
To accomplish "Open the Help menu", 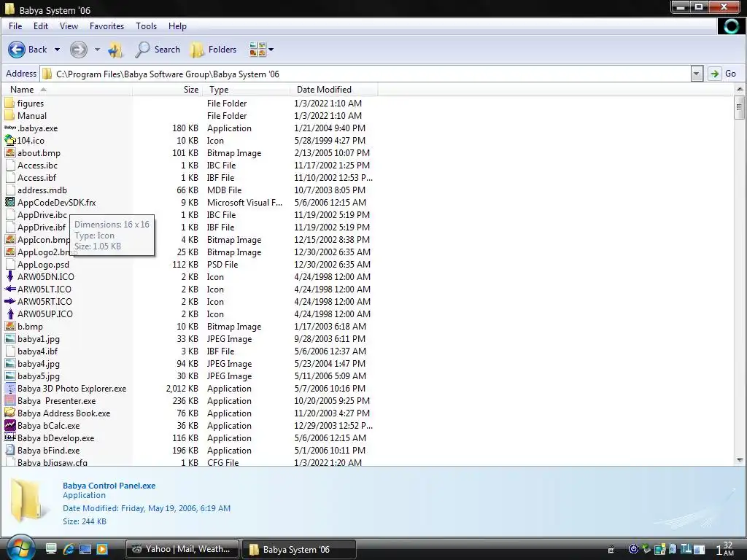I will pos(177,26).
